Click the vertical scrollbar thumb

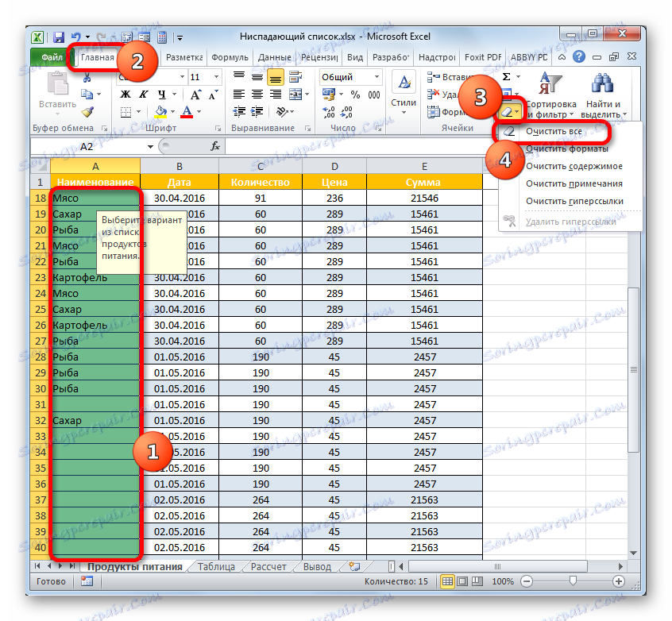633,369
